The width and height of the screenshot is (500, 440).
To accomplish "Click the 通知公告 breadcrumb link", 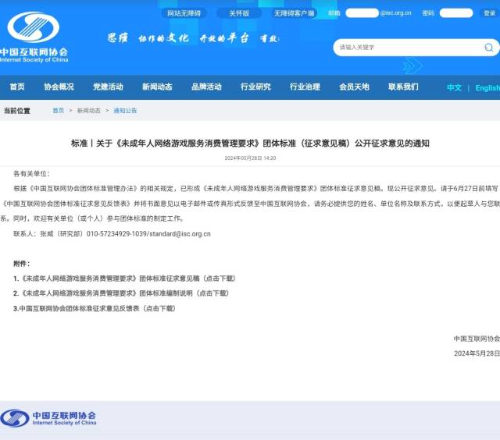I will tap(125, 110).
